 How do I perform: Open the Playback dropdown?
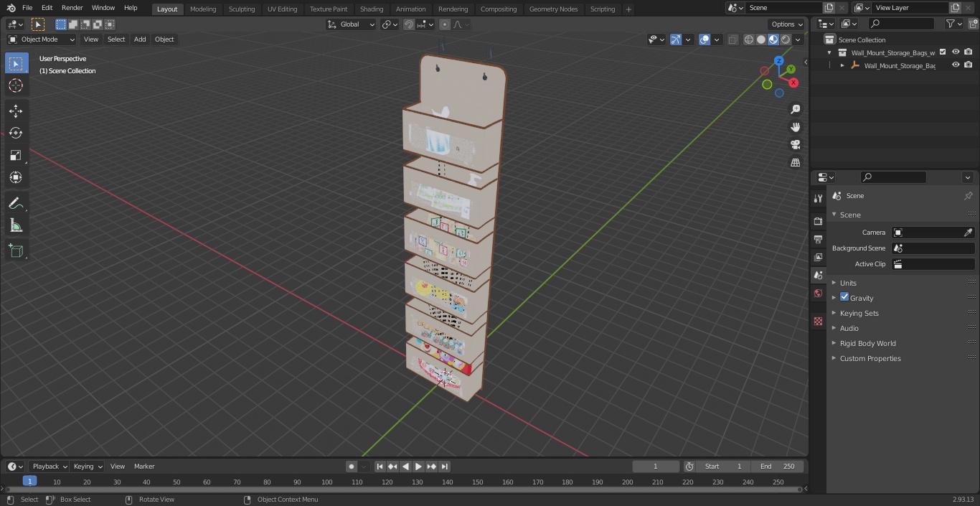coord(49,467)
